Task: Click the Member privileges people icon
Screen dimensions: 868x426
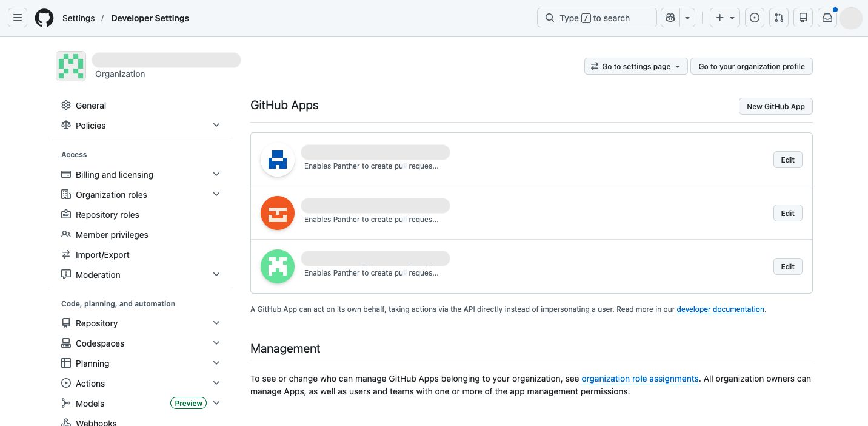Action: (66, 234)
